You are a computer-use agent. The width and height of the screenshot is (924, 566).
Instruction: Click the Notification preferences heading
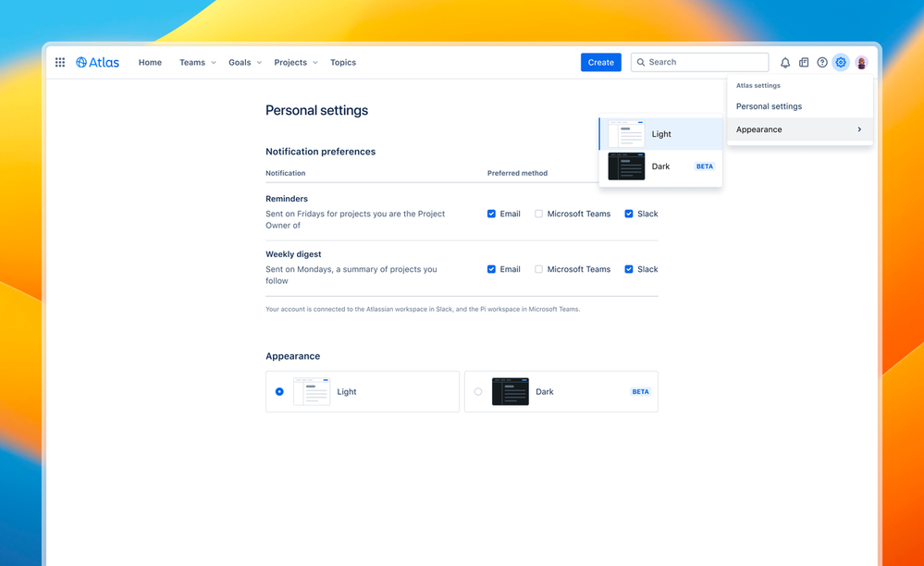click(x=321, y=152)
